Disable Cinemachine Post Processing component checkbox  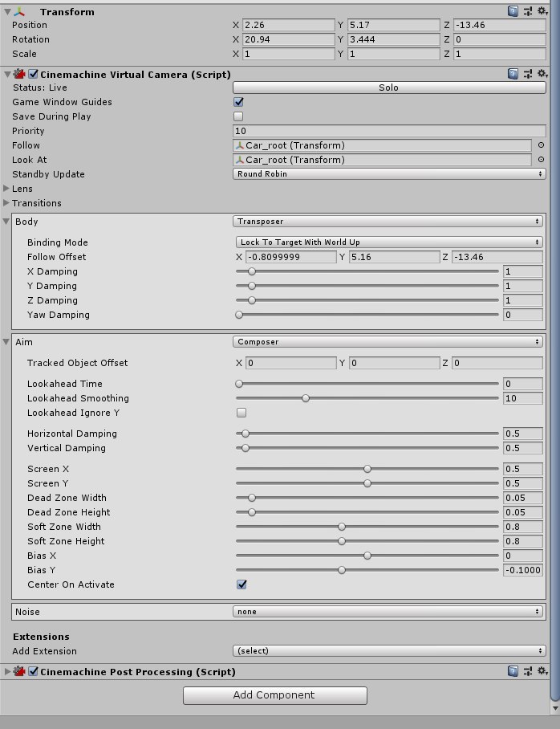[33, 671]
